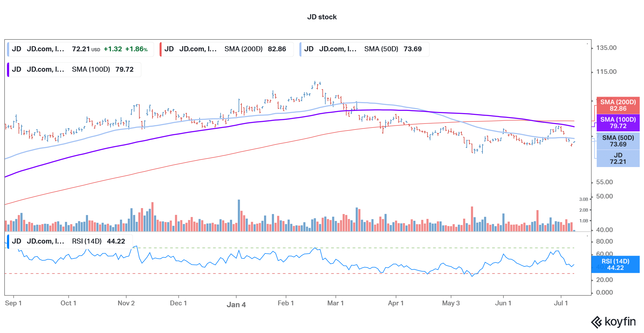Open the SMA (100D) 79.72 legend box
644x333 pixels.
coord(74,70)
